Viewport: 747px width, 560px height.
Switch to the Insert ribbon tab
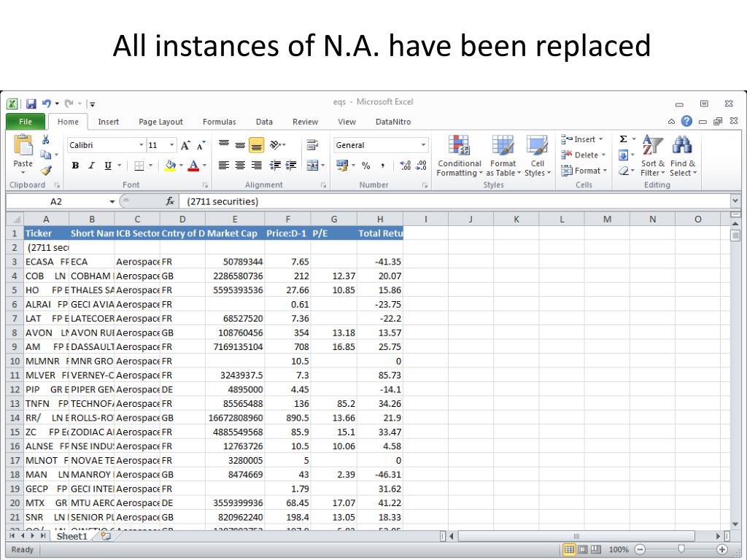[x=108, y=122]
